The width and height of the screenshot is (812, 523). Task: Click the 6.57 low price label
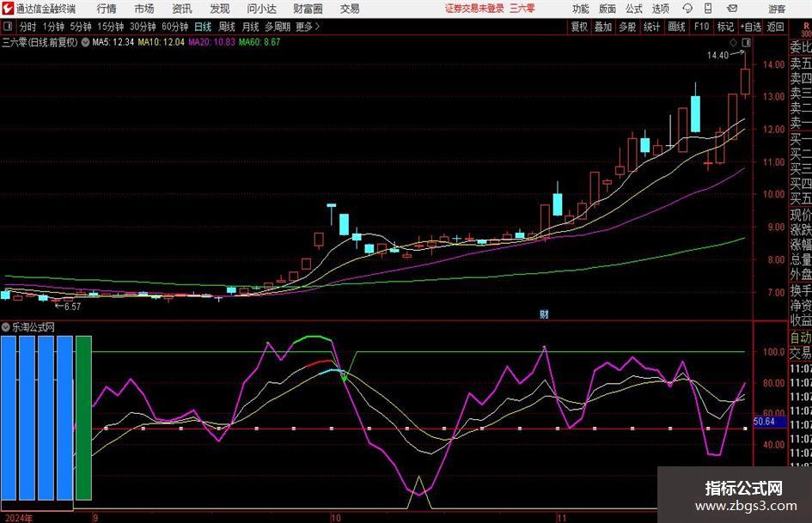(x=72, y=307)
